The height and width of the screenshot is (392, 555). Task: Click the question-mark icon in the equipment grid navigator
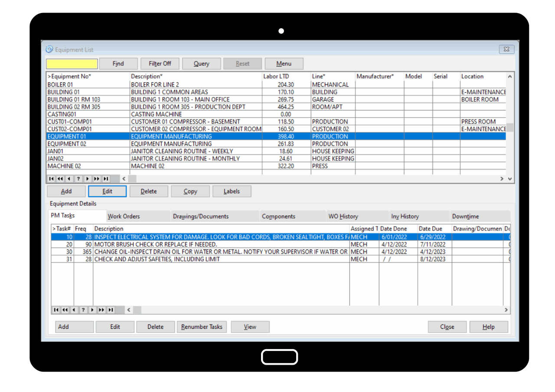point(78,178)
